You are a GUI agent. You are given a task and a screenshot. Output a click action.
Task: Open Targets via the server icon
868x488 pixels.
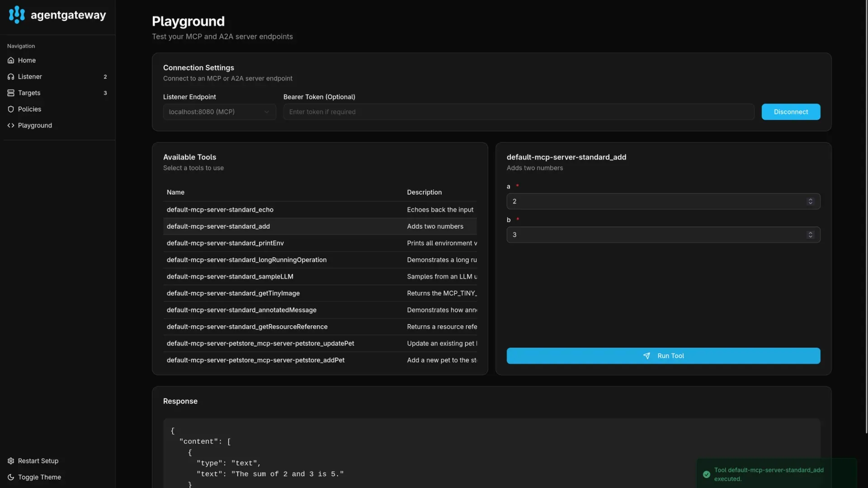pyautogui.click(x=11, y=93)
